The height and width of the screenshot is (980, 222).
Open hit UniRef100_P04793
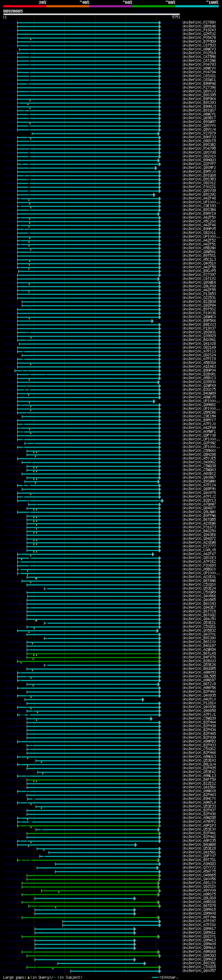pos(199,65)
